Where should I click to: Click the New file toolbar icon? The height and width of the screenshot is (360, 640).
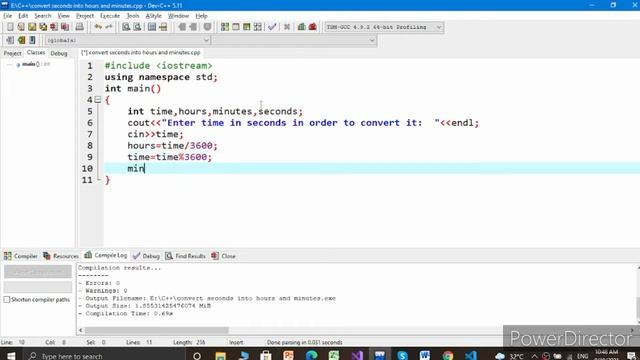[x=10, y=27]
